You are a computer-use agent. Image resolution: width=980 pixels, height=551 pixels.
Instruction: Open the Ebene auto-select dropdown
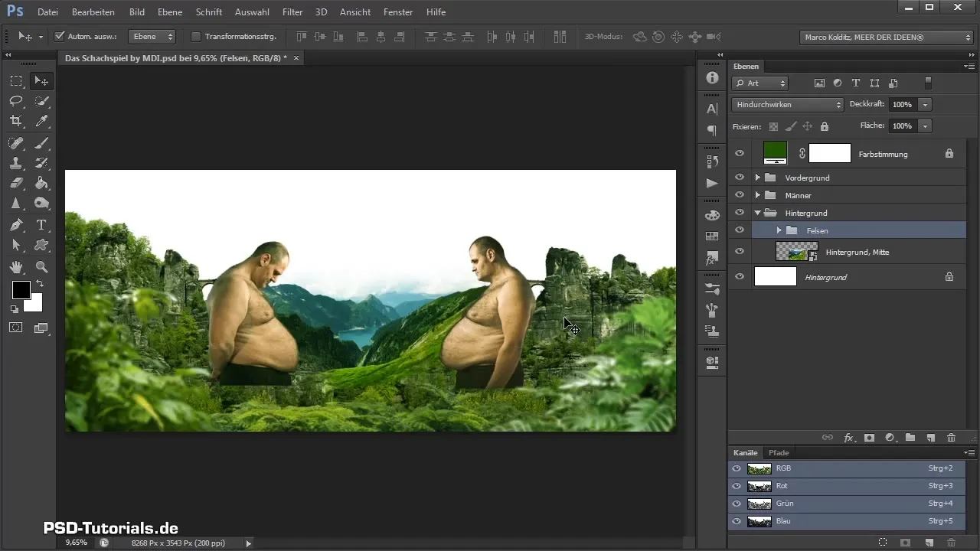[x=152, y=36]
